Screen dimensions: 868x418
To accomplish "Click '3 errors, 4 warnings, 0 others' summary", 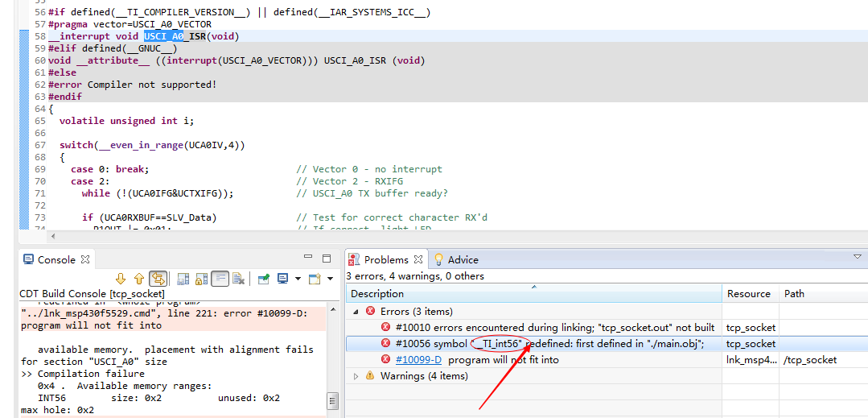I will (x=415, y=276).
